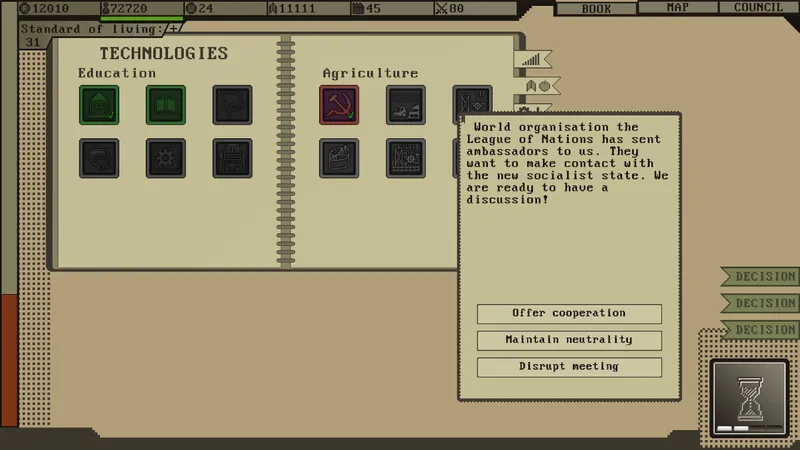Choose Disrupt meeting
This screenshot has width=800, height=450.
click(569, 367)
